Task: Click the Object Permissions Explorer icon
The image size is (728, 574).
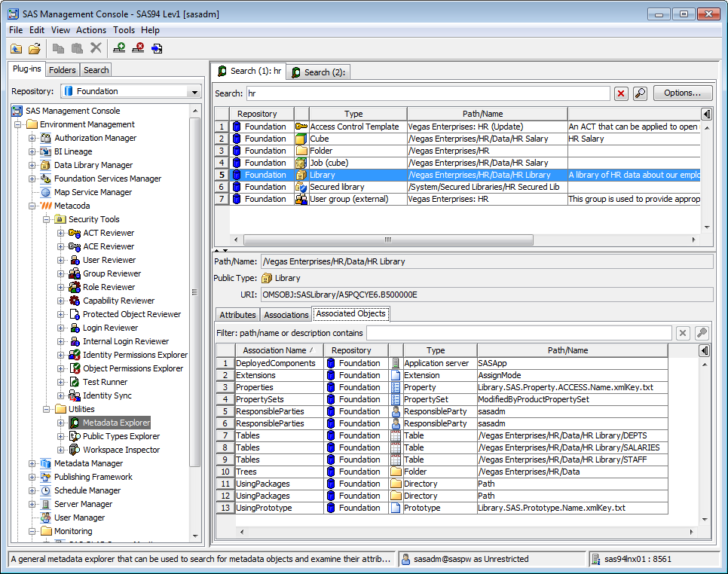Action: [75, 368]
